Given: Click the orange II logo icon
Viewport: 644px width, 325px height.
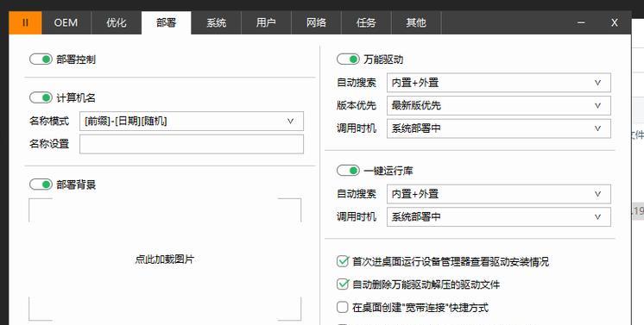Looking at the screenshot, I should [25, 22].
